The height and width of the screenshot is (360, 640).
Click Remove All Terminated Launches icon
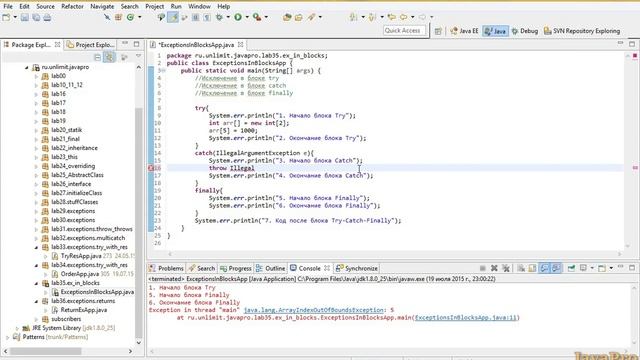(506, 268)
